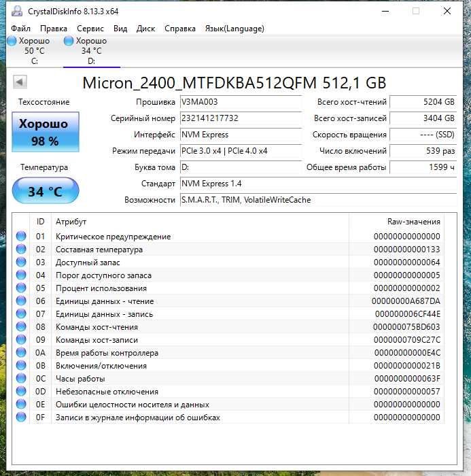The image size is (471, 476).
Task: Click status orb for attribute 05
Action: point(21,288)
